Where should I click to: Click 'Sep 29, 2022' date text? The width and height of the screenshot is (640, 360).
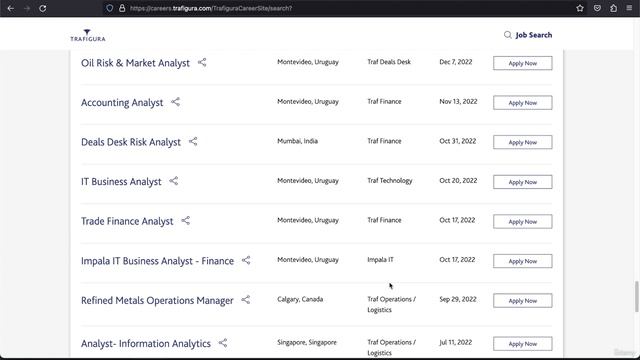(x=458, y=299)
